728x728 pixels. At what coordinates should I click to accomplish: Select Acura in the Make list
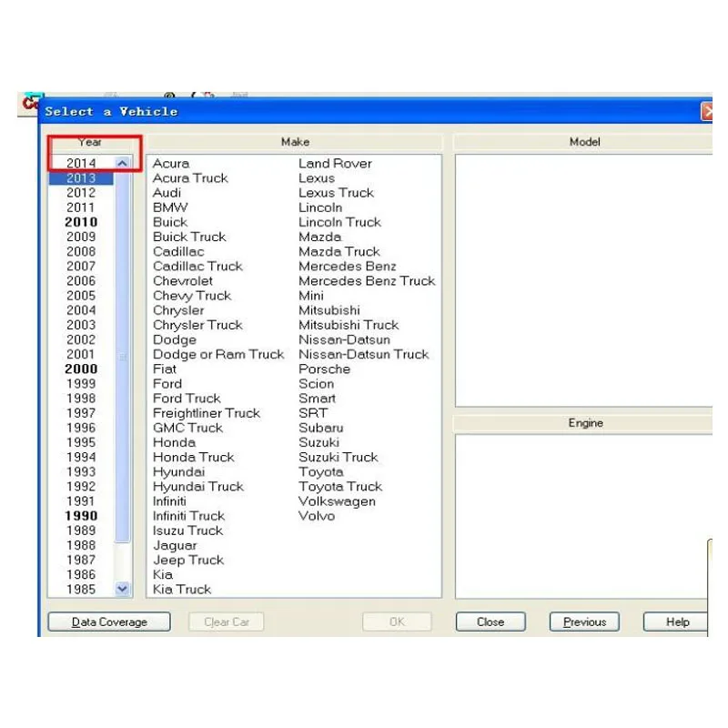(x=170, y=163)
